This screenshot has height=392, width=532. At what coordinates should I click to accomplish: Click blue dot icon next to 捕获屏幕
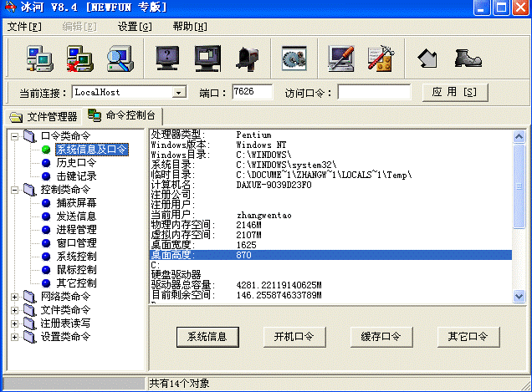tap(46, 203)
